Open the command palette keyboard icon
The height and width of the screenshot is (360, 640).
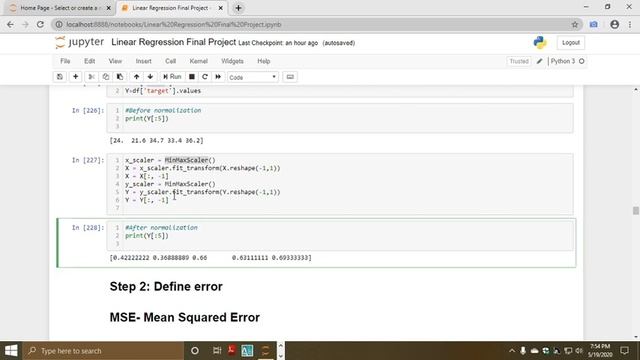point(290,77)
